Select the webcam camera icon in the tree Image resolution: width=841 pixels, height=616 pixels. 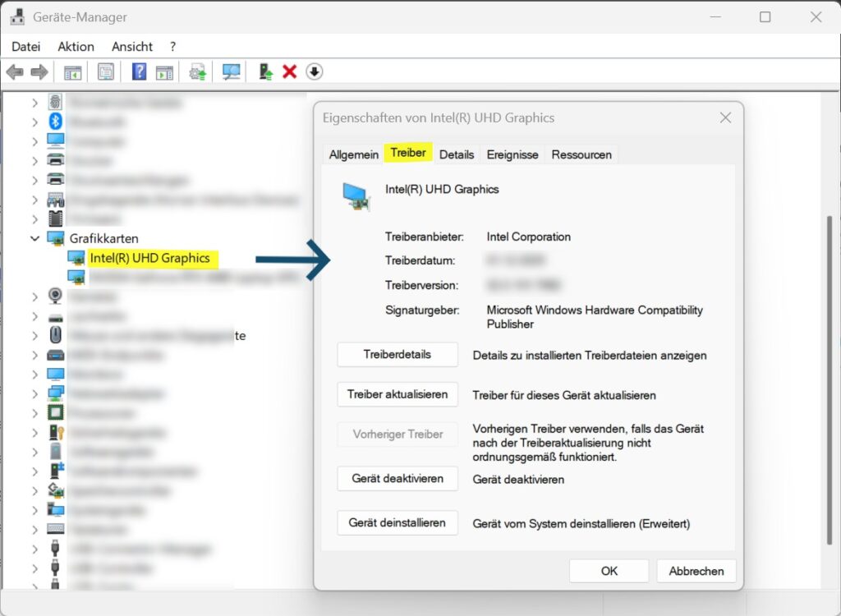[x=55, y=296]
